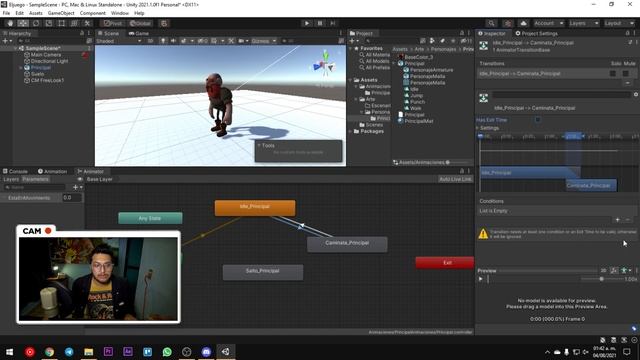Select the Idle_Principal state node
Image resolution: width=640 pixels, height=360 pixels.
255,208
